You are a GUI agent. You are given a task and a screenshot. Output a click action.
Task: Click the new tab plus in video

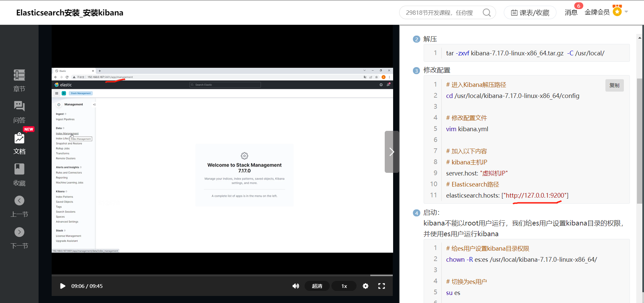coord(100,71)
